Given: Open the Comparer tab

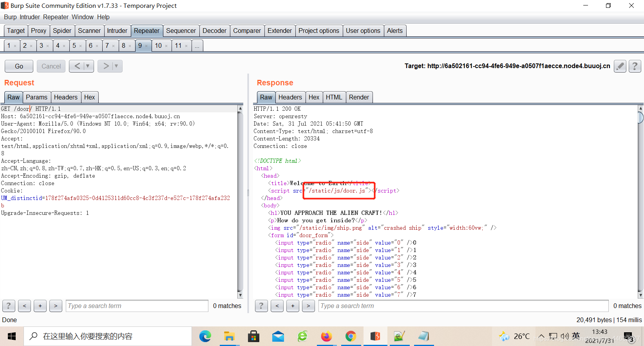Looking at the screenshot, I should pos(247,31).
